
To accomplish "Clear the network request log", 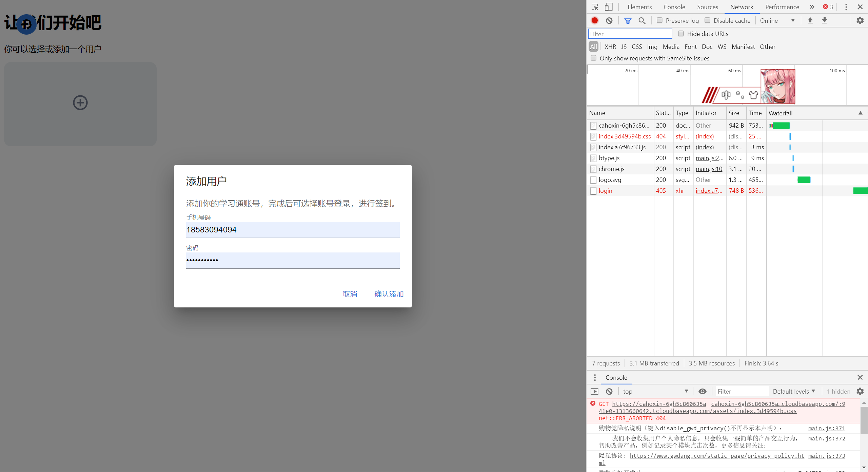I will 609,20.
